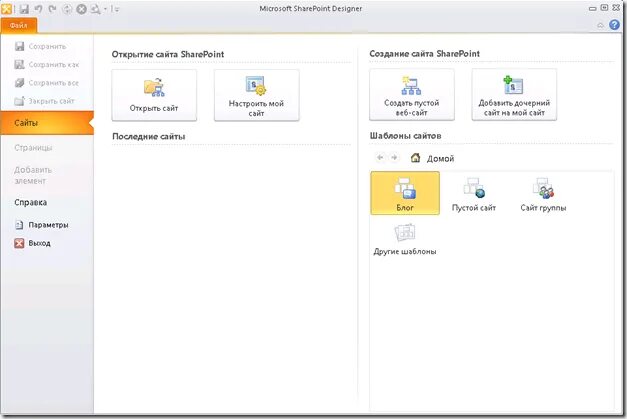Click the SharePoint Designer app icon in the title bar
Image resolution: width=627 pixels, height=419 pixels.
6,8
